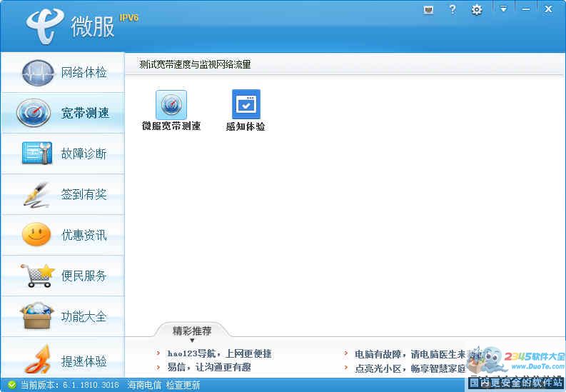
Task: Open 功能大全 sidebar entry
Action: coord(62,316)
